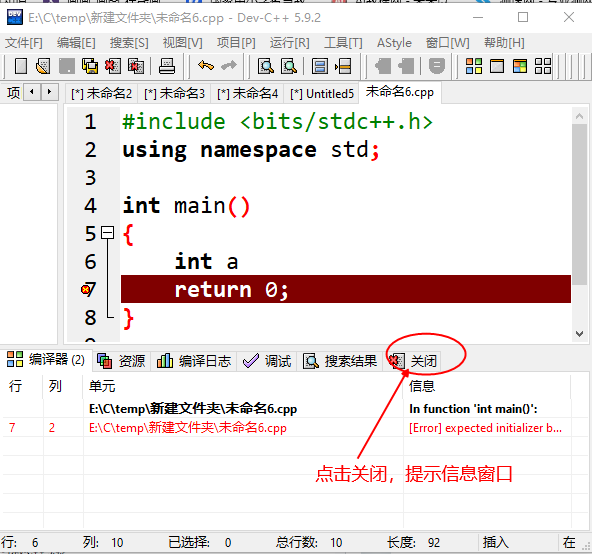This screenshot has height=554, width=592.
Task: Undo the last edit with the undo arrow
Action: tap(206, 66)
